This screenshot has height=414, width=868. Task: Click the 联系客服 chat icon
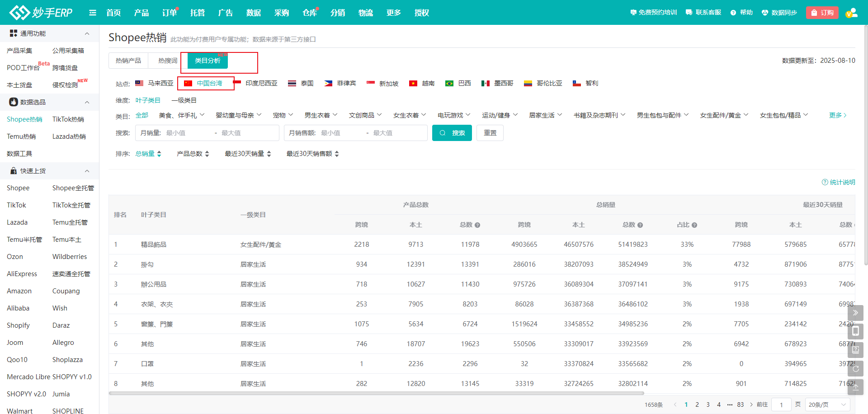(x=689, y=13)
